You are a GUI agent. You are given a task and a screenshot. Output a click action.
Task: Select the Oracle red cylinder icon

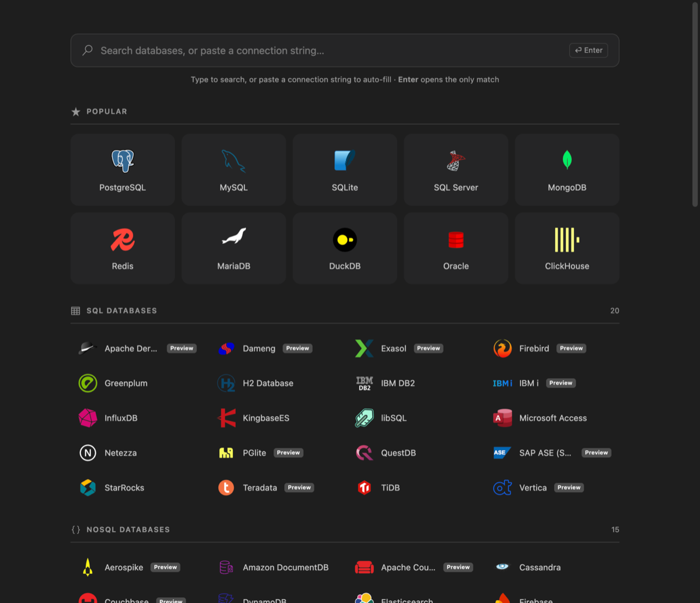click(456, 239)
